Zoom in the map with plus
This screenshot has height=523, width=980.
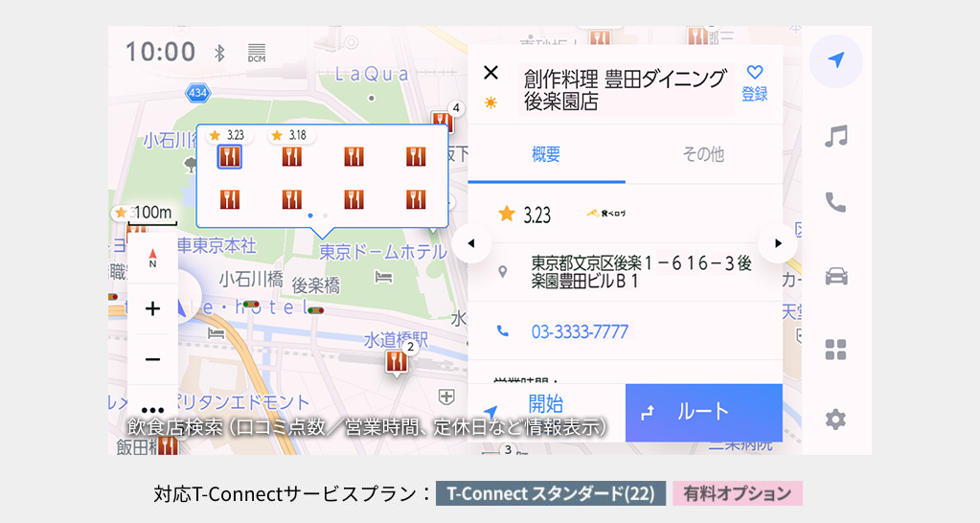pos(152,308)
